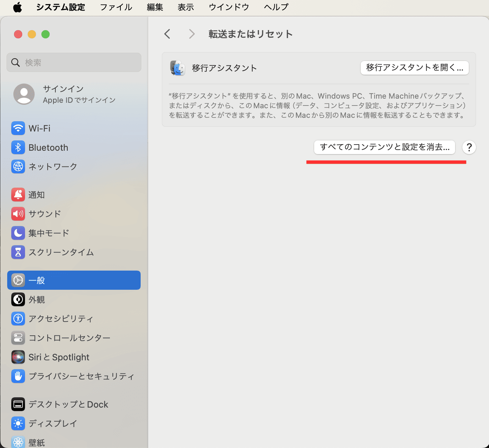Click すべてのコンテンツと設定を消去 button

tap(384, 147)
